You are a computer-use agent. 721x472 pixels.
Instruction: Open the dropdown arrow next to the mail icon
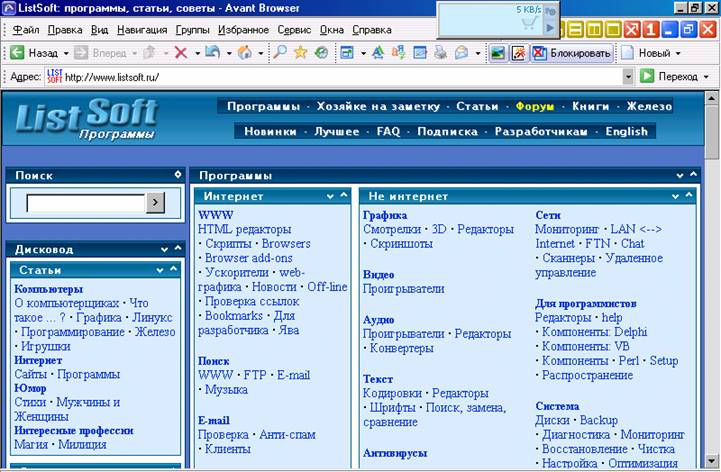coord(478,53)
